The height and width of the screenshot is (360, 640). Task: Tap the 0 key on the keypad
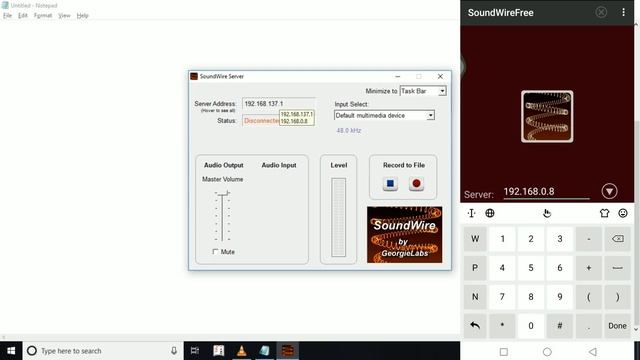coord(531,326)
